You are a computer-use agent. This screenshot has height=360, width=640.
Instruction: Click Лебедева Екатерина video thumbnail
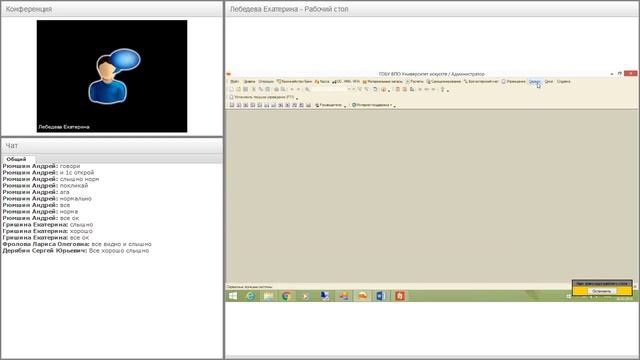(x=112, y=76)
